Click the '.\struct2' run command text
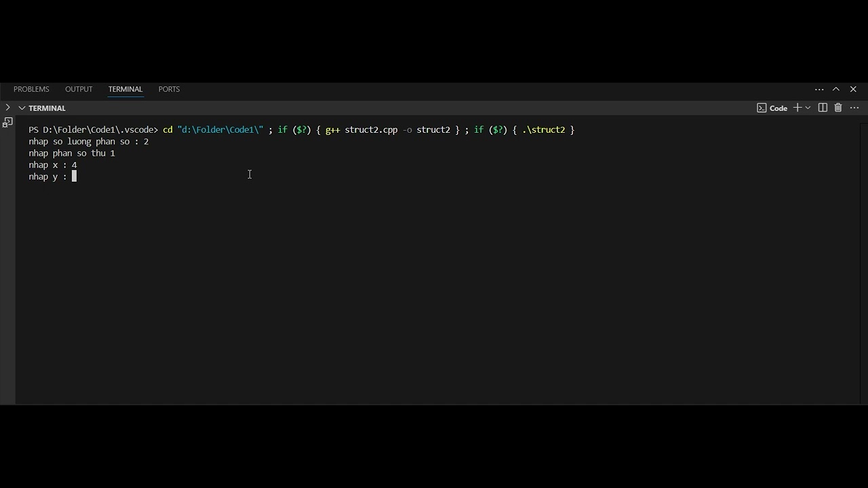 tap(543, 130)
